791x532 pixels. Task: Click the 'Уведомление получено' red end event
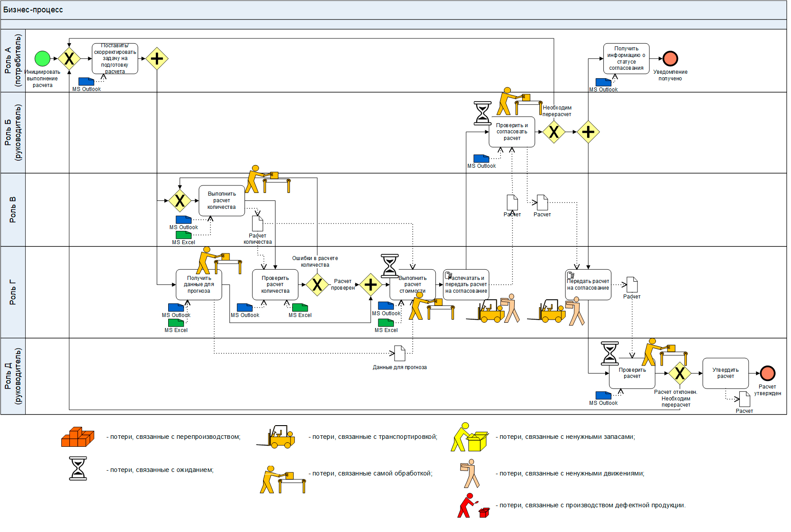click(670, 58)
